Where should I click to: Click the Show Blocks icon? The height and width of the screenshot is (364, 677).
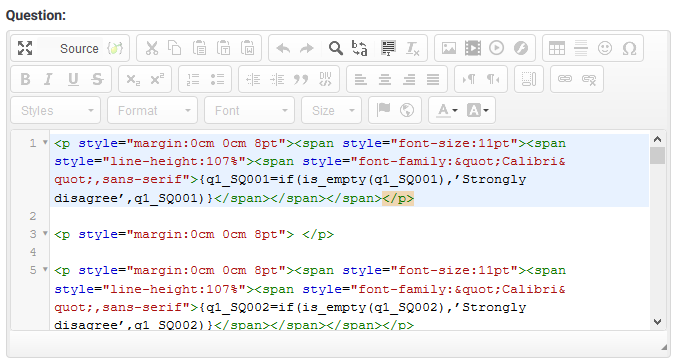pyautogui.click(x=529, y=79)
